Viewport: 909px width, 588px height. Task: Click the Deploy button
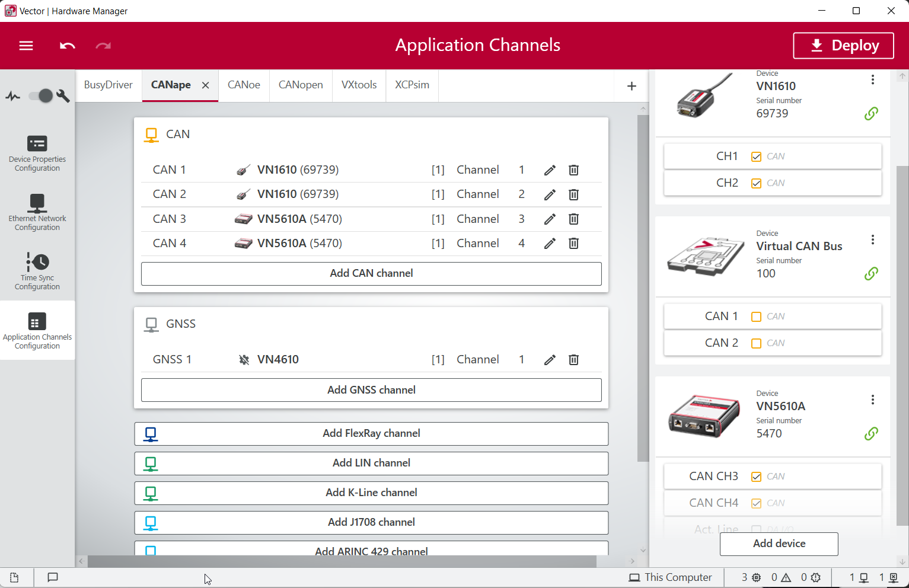[x=843, y=46]
